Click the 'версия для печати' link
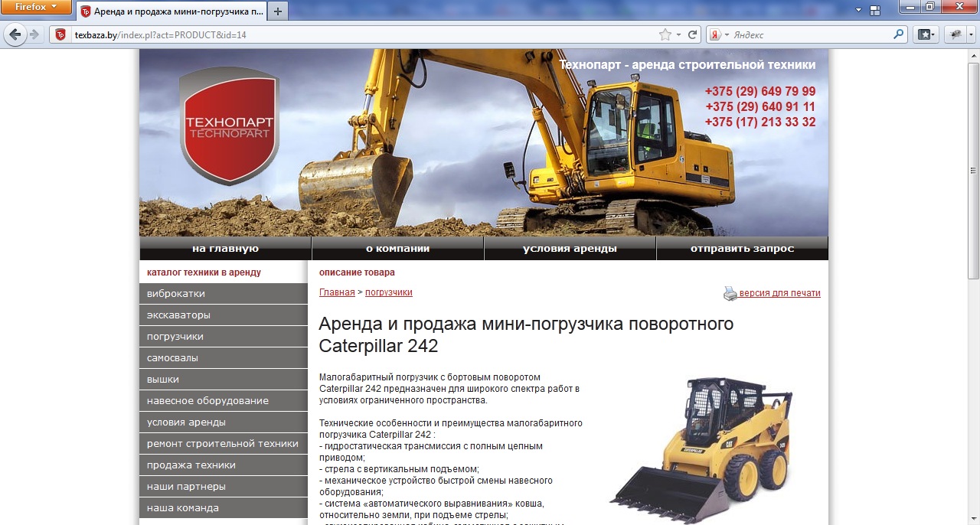Viewport: 980px width, 525px height. [779, 293]
